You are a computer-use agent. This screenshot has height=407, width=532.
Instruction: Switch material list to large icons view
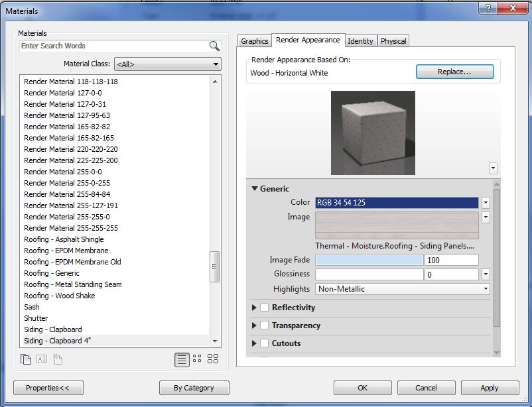pos(213,359)
